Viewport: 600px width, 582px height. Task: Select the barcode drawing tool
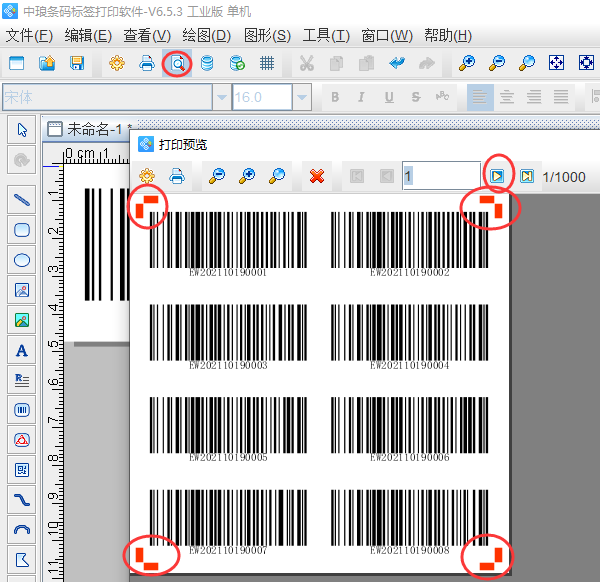[22, 410]
